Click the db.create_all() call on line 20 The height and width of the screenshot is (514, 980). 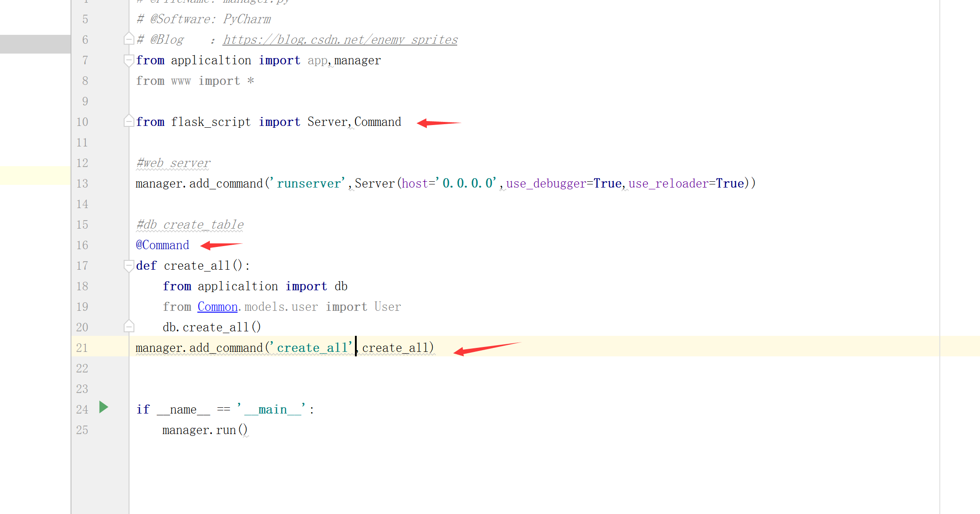(x=212, y=327)
